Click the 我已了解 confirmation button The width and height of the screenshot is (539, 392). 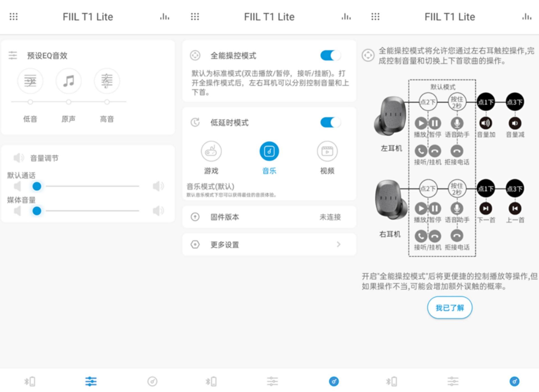(x=450, y=308)
